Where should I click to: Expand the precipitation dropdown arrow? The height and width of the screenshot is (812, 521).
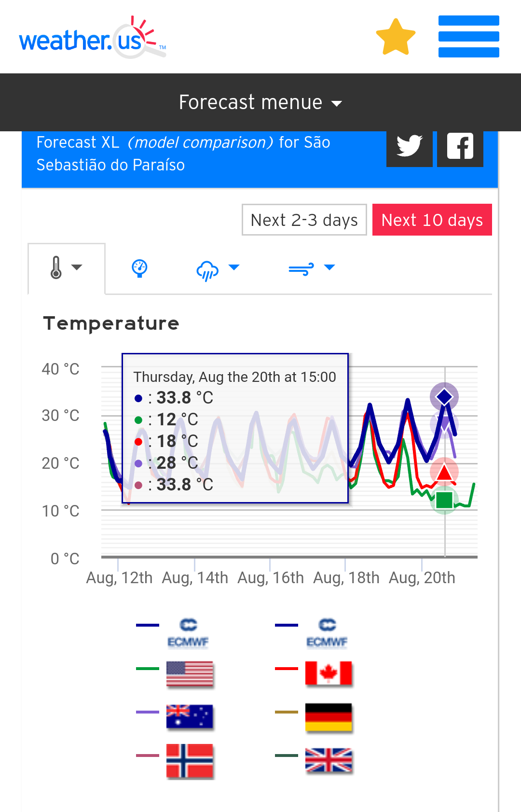234,267
